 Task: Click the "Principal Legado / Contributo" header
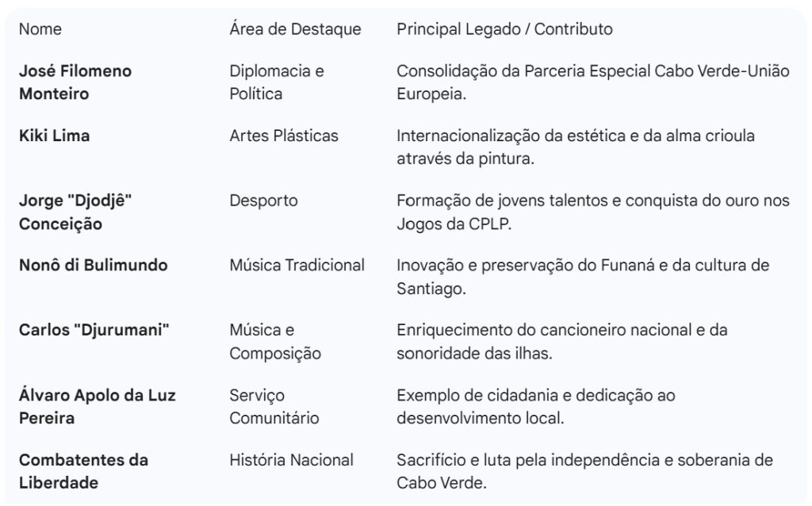click(504, 29)
